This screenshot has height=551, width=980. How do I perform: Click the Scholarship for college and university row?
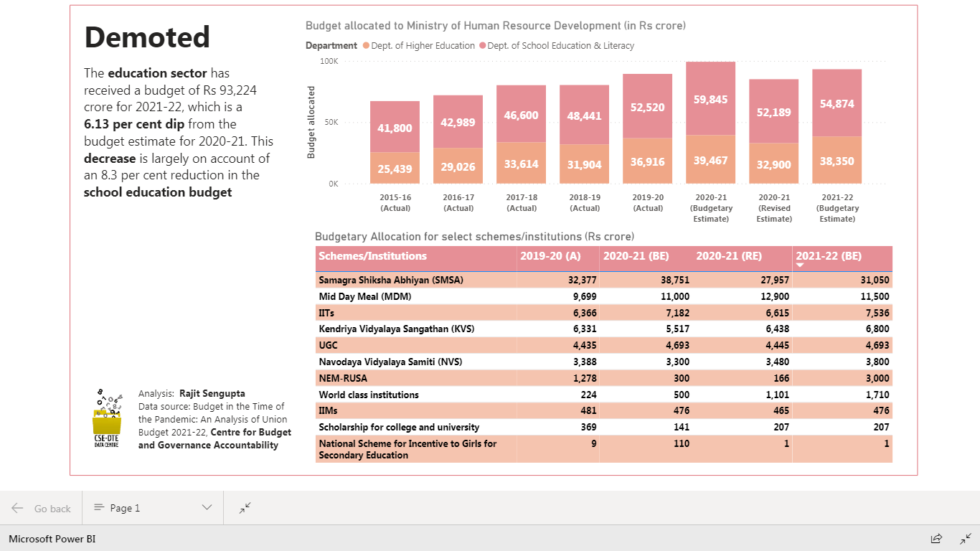tap(604, 428)
